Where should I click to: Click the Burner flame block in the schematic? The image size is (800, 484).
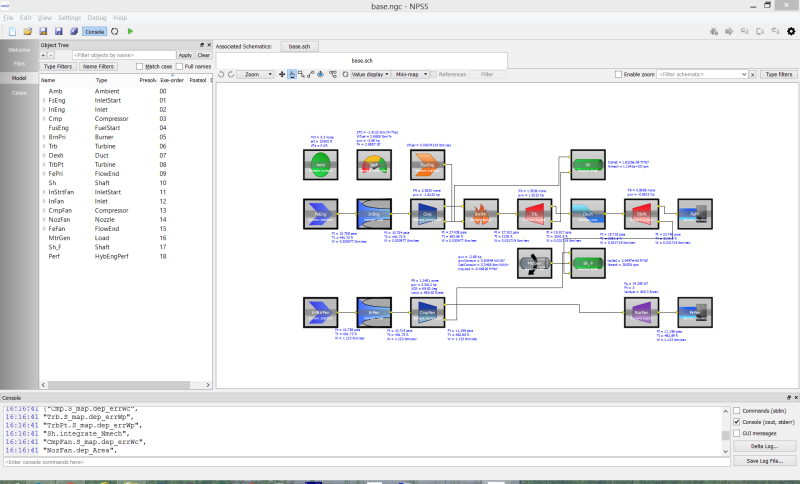pos(481,212)
